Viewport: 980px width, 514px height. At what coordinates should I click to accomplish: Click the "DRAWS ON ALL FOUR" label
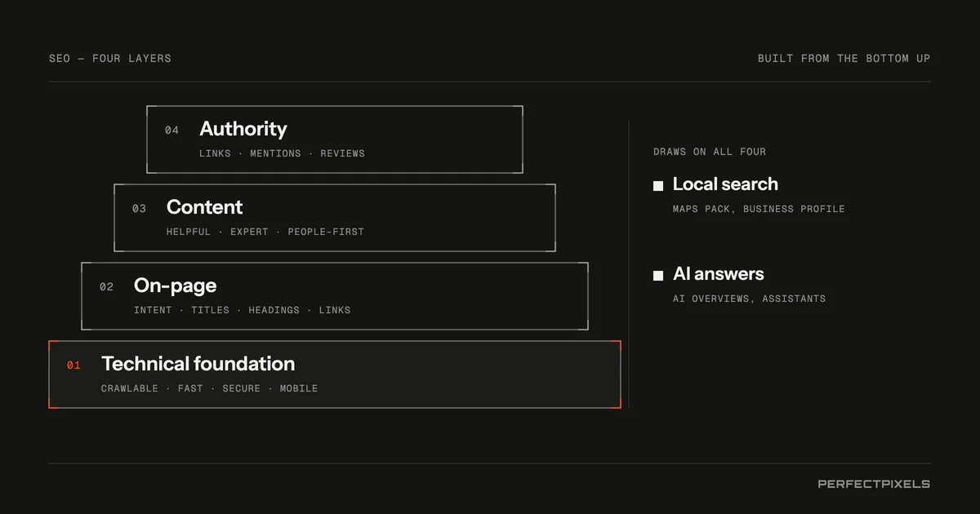pyautogui.click(x=710, y=152)
